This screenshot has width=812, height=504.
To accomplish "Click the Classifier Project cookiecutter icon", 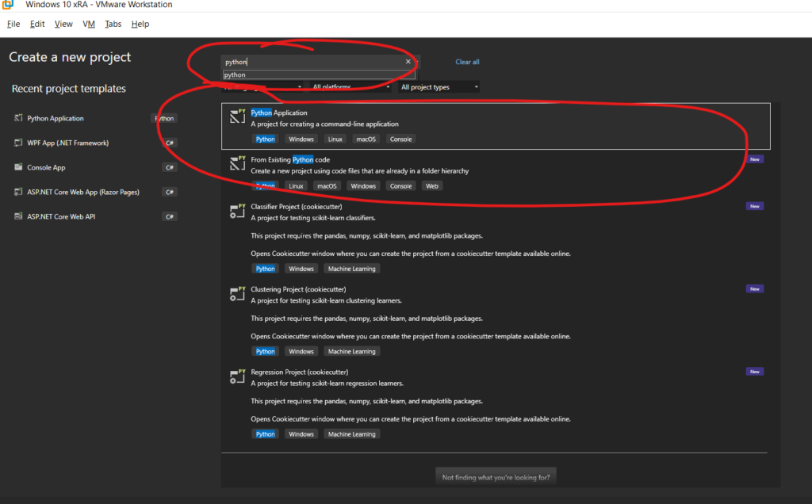I will (x=238, y=209).
